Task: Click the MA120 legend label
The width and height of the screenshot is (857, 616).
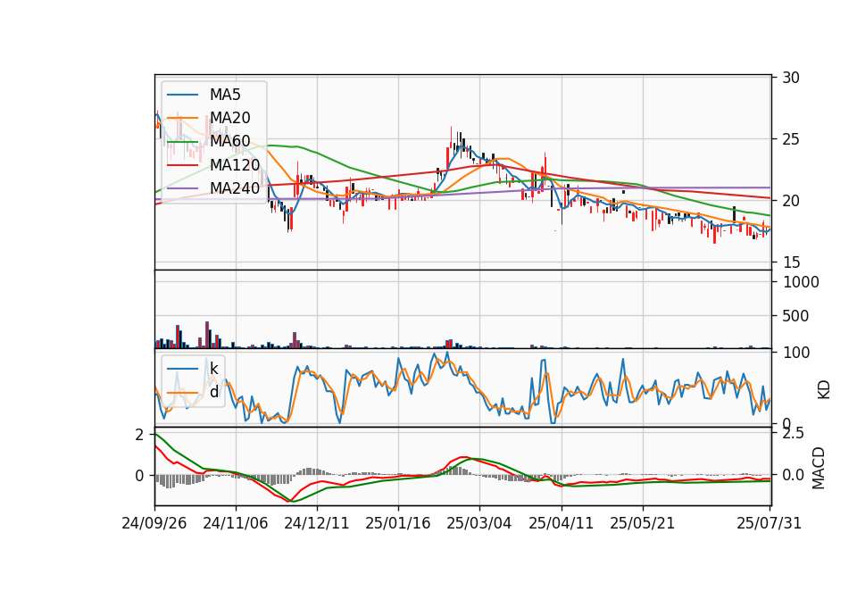Action: (x=235, y=165)
